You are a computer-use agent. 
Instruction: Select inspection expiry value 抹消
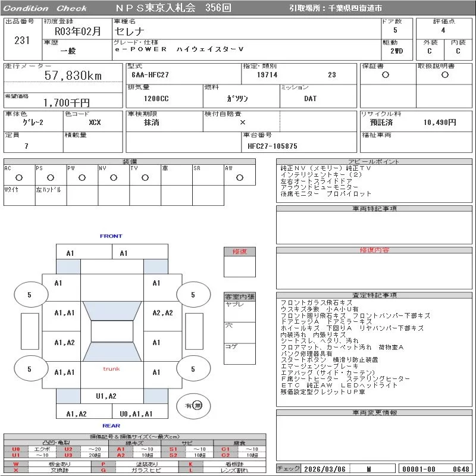pyautogui.click(x=151, y=123)
